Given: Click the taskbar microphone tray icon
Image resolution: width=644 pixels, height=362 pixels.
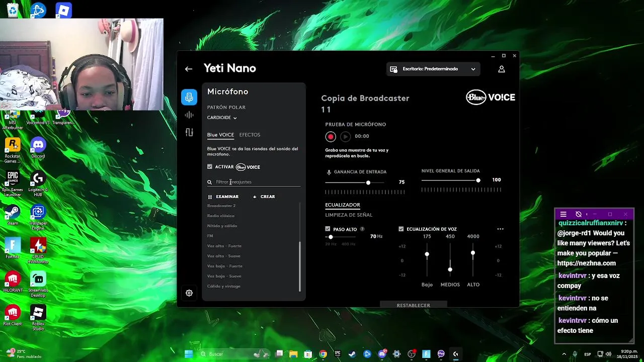Looking at the screenshot, I should click(x=575, y=354).
